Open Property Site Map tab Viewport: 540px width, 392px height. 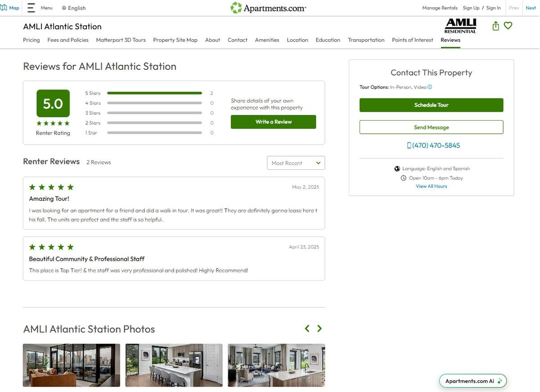(x=175, y=40)
